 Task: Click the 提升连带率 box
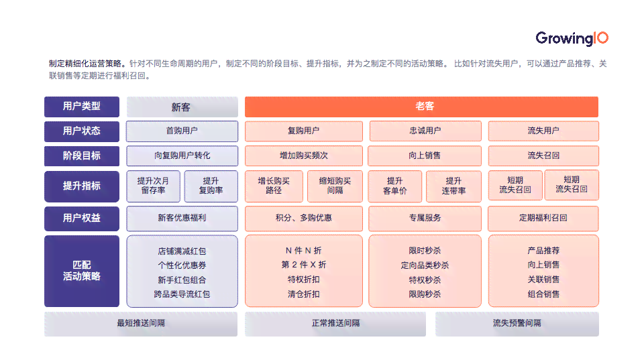[454, 186]
